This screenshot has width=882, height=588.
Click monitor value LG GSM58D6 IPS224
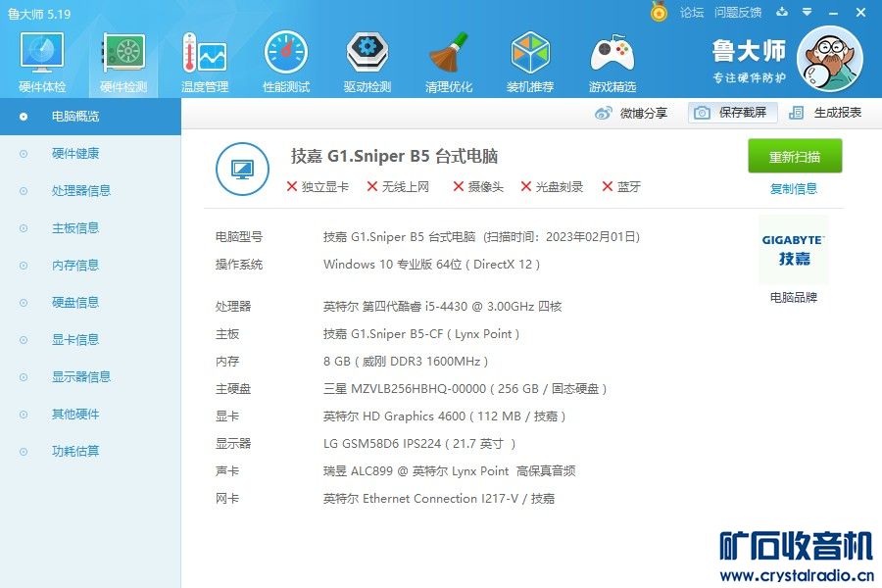pyautogui.click(x=419, y=443)
